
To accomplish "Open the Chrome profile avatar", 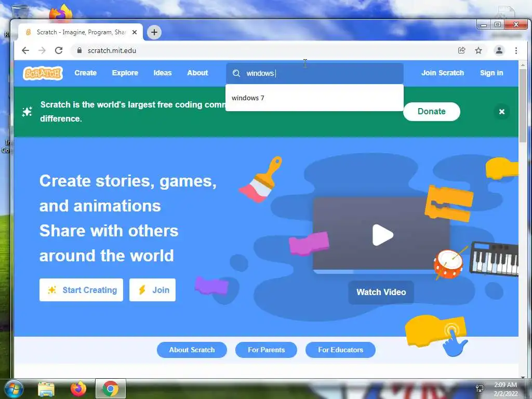I will 499,50.
